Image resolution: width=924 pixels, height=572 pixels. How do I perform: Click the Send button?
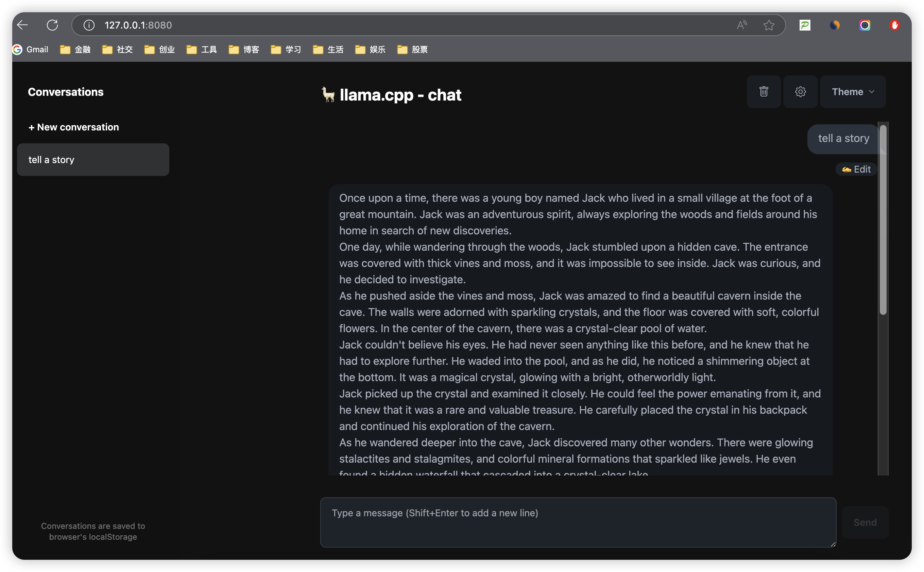coord(865,522)
